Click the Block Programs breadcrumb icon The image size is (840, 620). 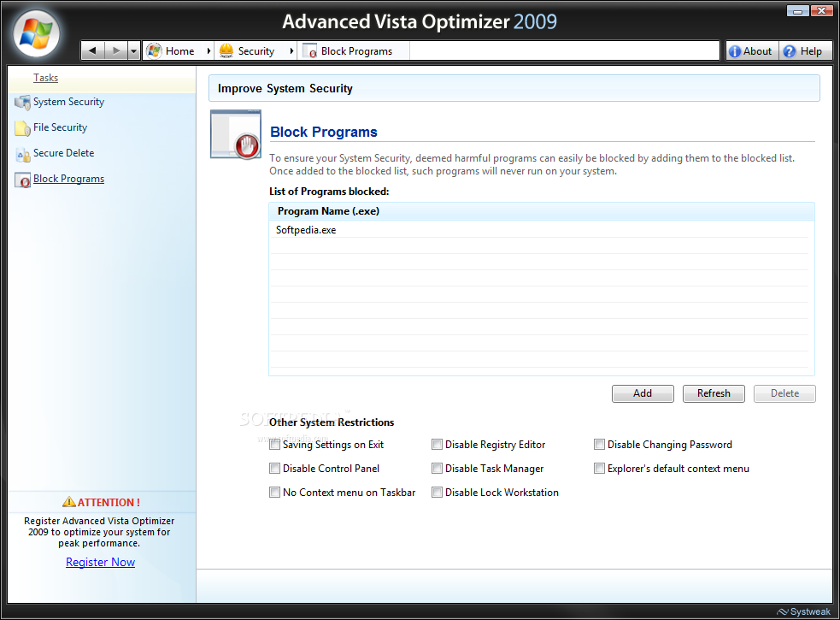[x=309, y=51]
